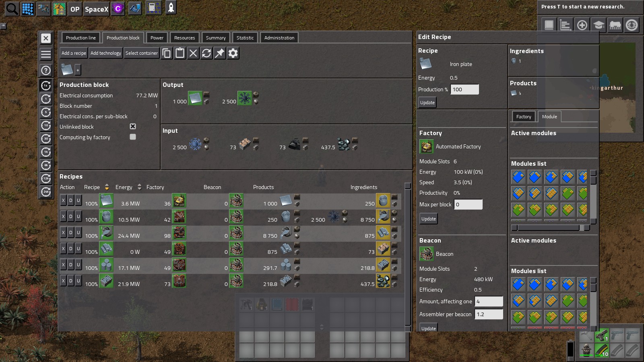644x362 pixels.
Task: Click the refresh arrows icon
Action: coord(206,53)
